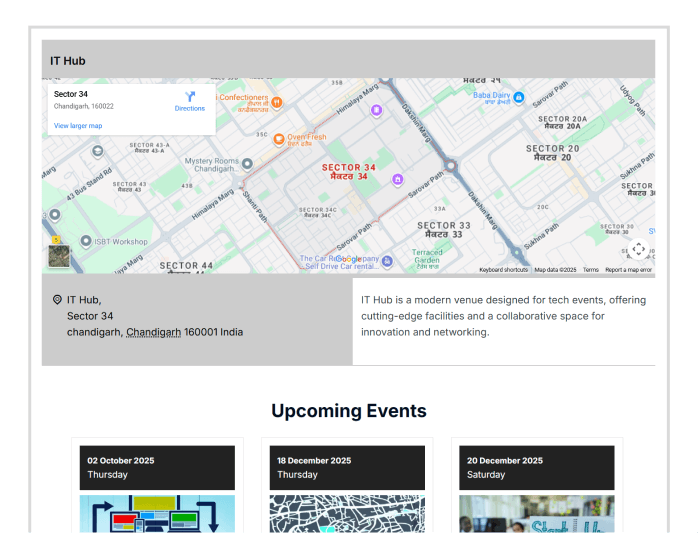Switch to satellite view layer thumbnail

[60, 254]
